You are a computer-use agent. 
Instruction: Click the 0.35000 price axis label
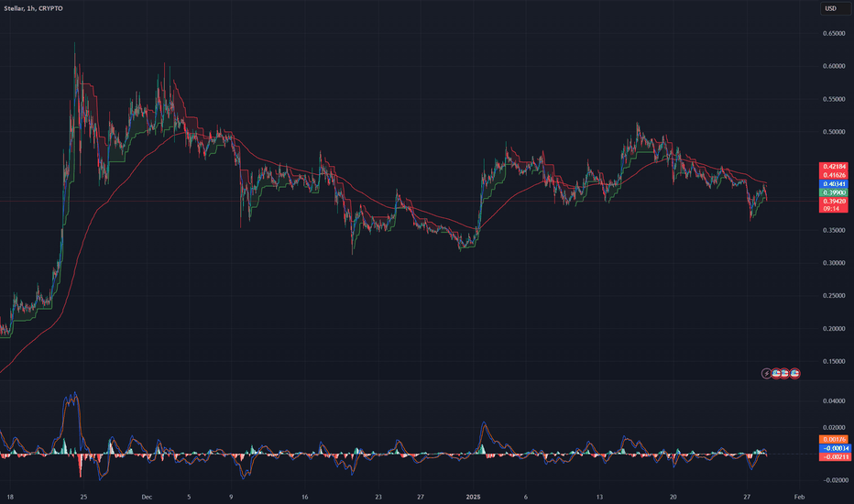834,231
